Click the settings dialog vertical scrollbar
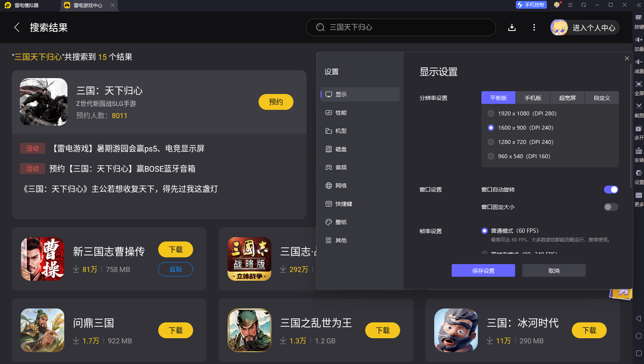 [x=631, y=125]
